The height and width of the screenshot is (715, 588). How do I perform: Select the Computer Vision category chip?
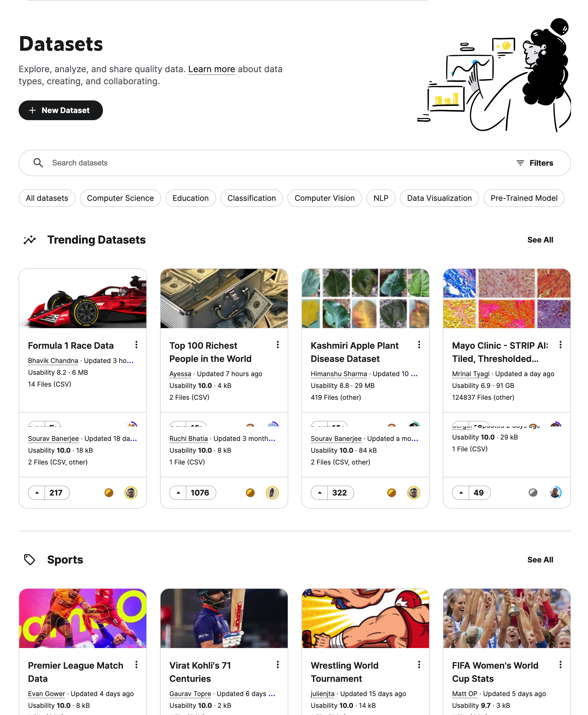[x=324, y=198]
